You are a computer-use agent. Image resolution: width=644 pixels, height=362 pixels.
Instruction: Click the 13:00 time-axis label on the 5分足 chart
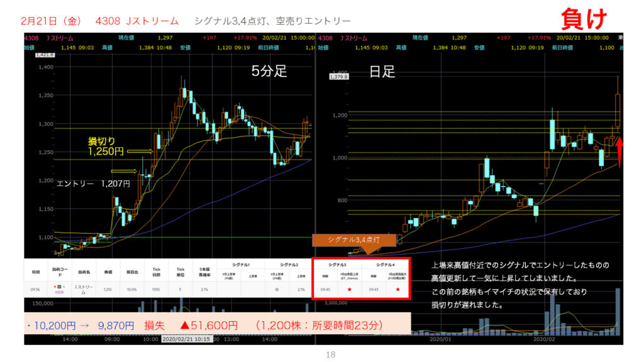[x=231, y=339]
